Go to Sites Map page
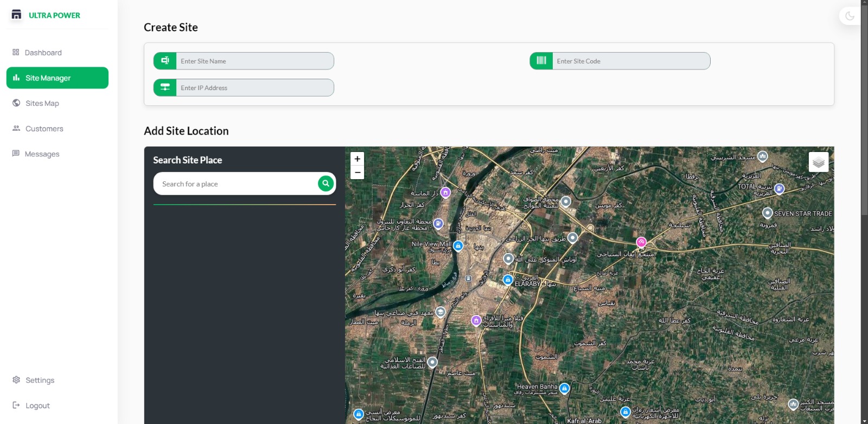Screen dimensions: 868x424 coord(42,103)
